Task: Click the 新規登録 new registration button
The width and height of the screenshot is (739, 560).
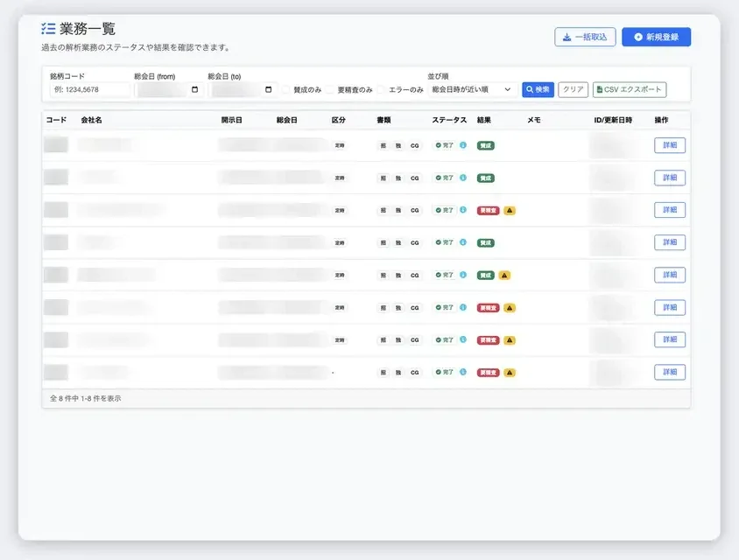Action: point(656,38)
